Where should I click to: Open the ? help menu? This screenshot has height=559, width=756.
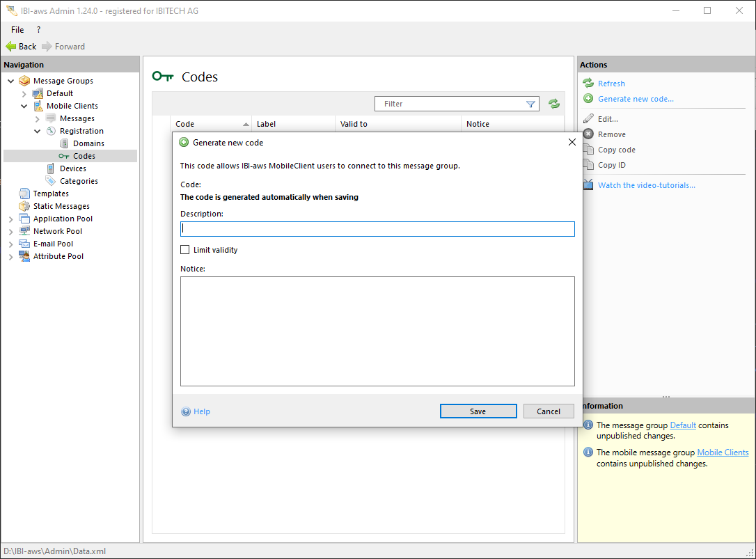tap(38, 30)
